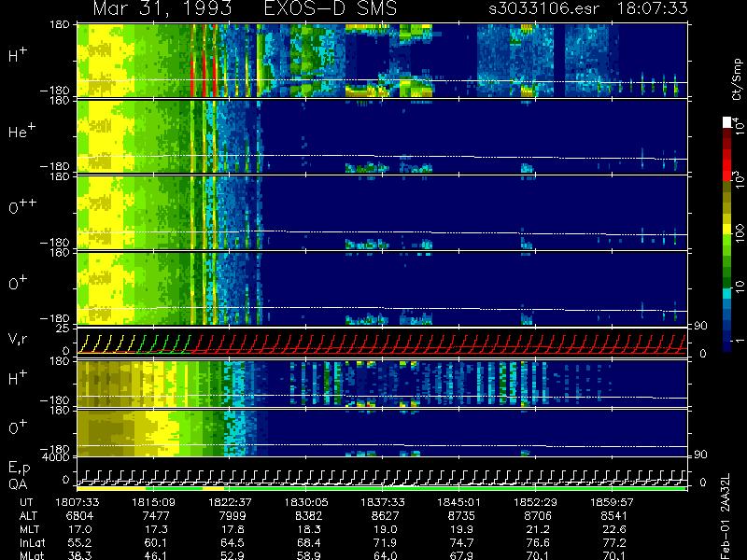Click the UT value "1859:57"
The width and height of the screenshot is (747, 560).
pyautogui.click(x=612, y=502)
